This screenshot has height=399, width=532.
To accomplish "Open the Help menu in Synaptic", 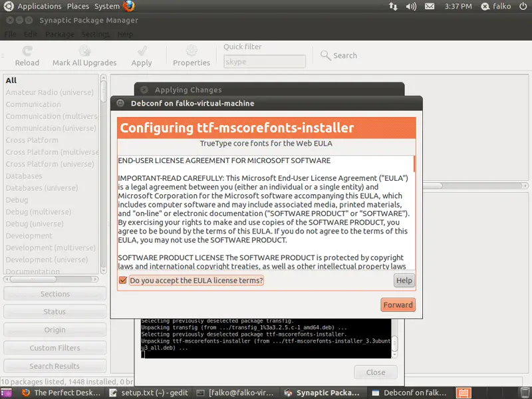I will pyautogui.click(x=125, y=35).
